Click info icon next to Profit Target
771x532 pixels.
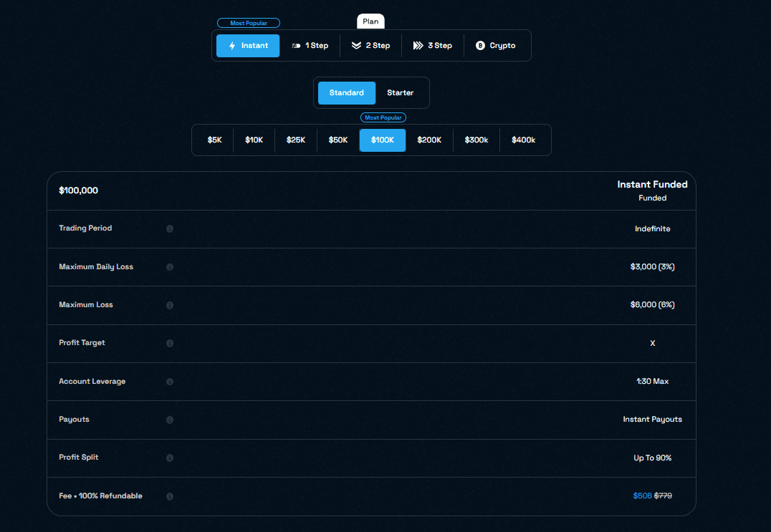170,343
